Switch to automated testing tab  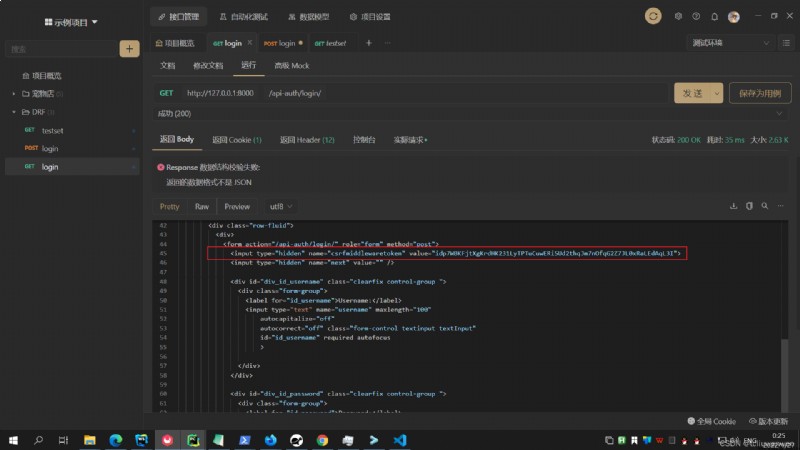pos(243,17)
